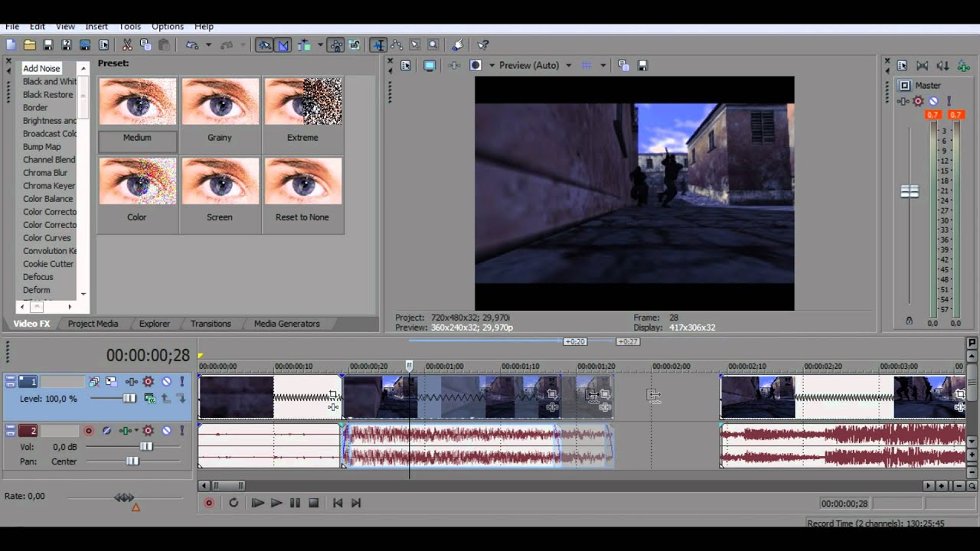Switch to the Project Media tab

pyautogui.click(x=93, y=324)
